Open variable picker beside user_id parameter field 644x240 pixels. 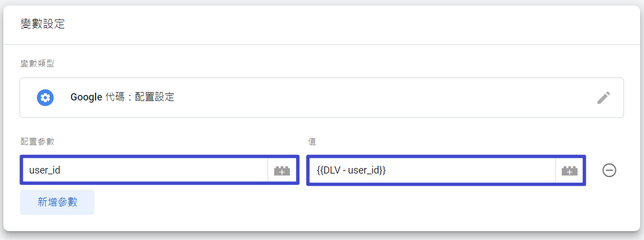click(282, 170)
